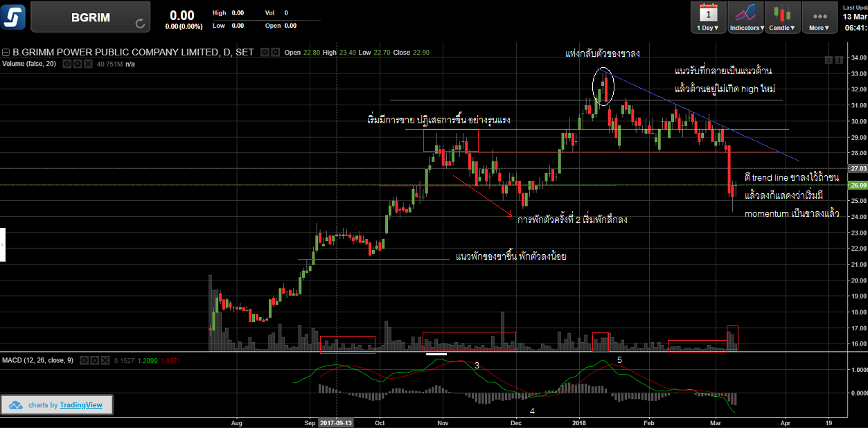Collapse the B.GRIMM POWER legend
Screen dimensions: 868x428
pos(6,53)
